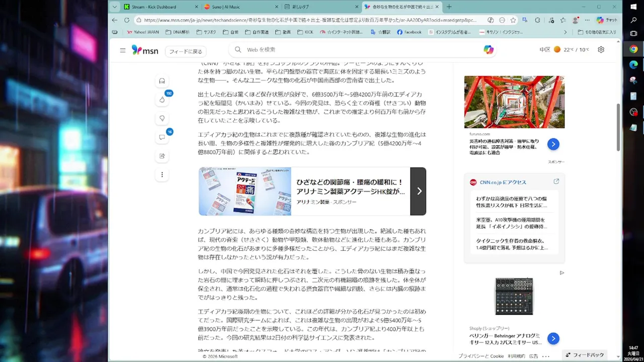This screenshot has height=362, width=644.
Task: Open article comments with the speech-bubble icon
Action: (x=162, y=137)
